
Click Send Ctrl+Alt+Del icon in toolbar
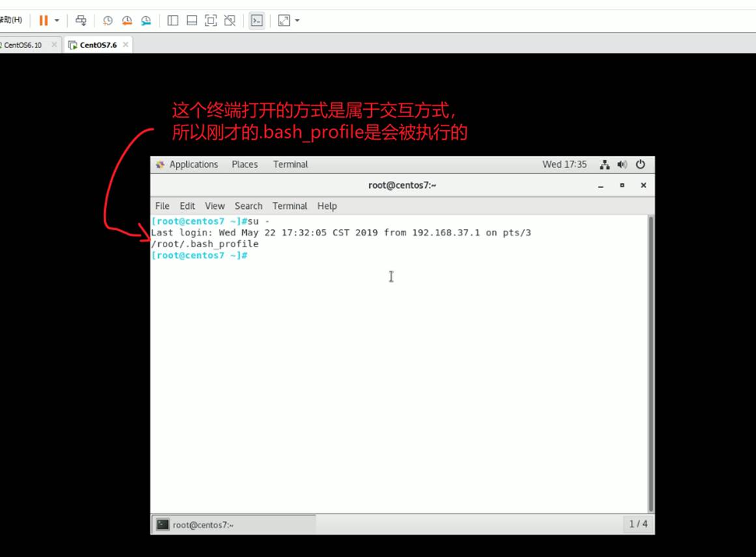point(81,21)
